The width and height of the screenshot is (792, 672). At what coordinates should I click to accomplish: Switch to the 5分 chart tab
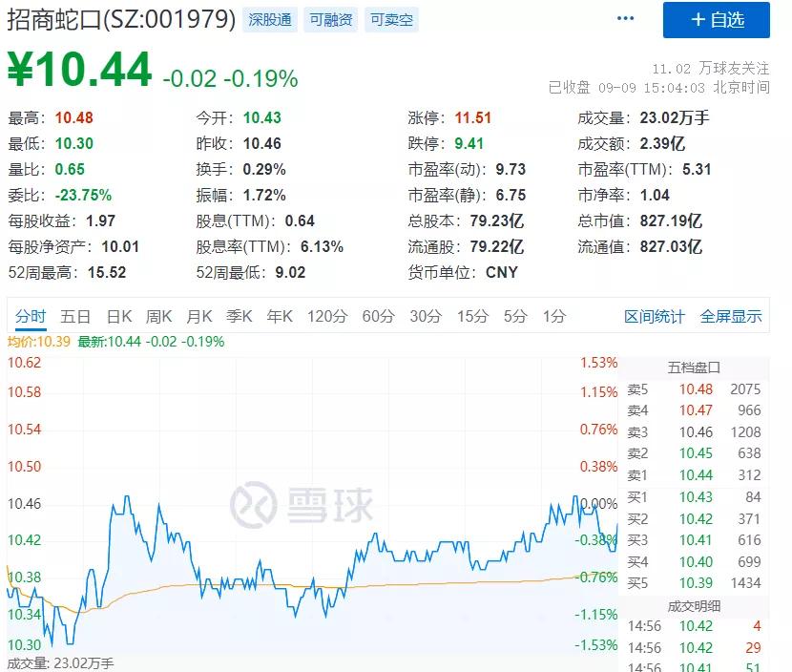coord(515,316)
